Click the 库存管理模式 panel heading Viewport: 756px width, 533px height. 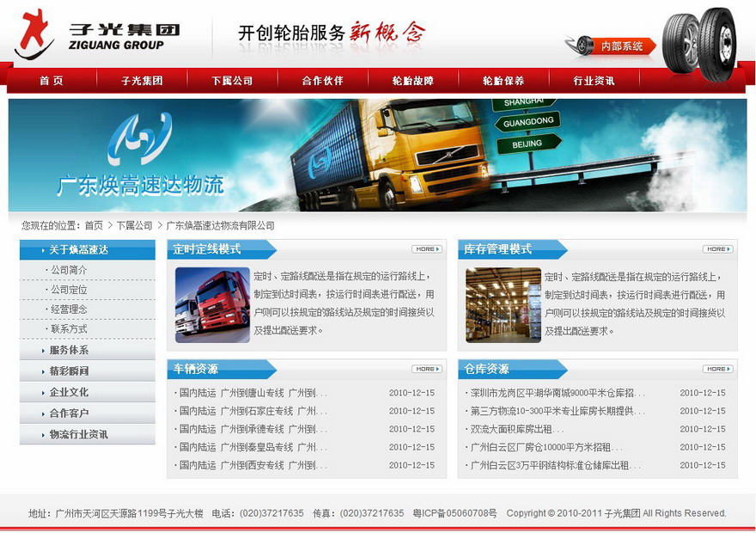click(497, 249)
